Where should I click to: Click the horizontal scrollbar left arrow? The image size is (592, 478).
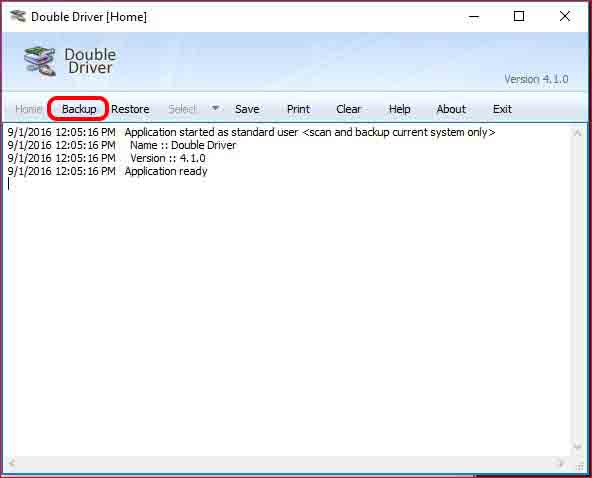click(12, 463)
